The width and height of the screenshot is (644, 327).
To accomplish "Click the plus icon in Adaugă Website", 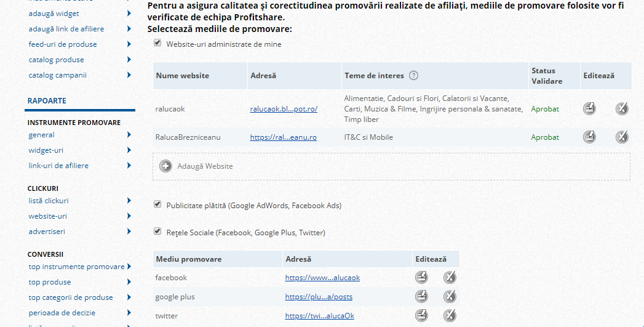I will click(165, 166).
